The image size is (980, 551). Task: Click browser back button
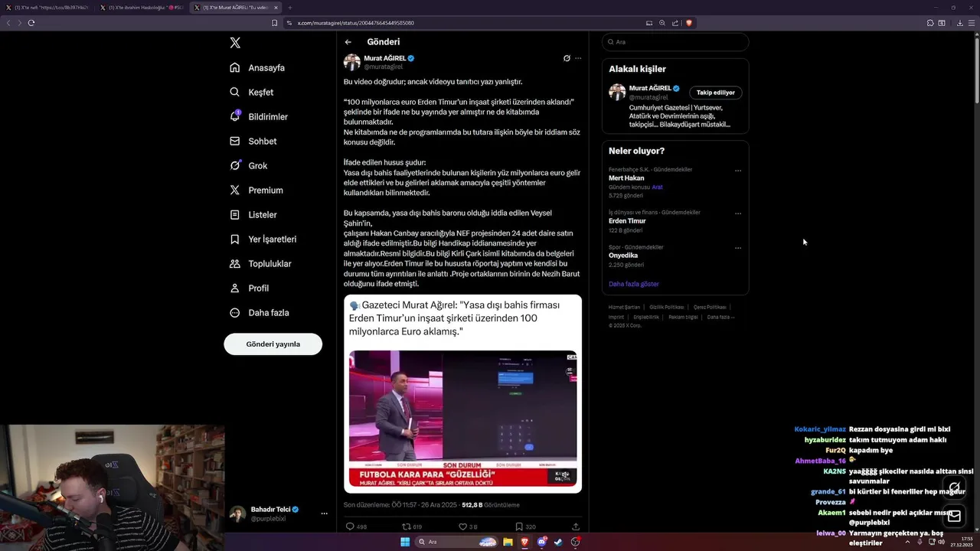[8, 23]
